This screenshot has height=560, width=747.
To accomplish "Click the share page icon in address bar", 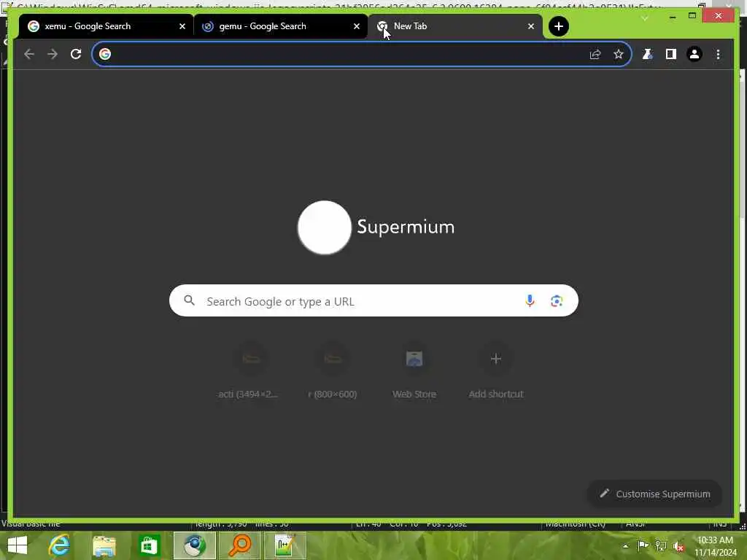I will tap(595, 54).
